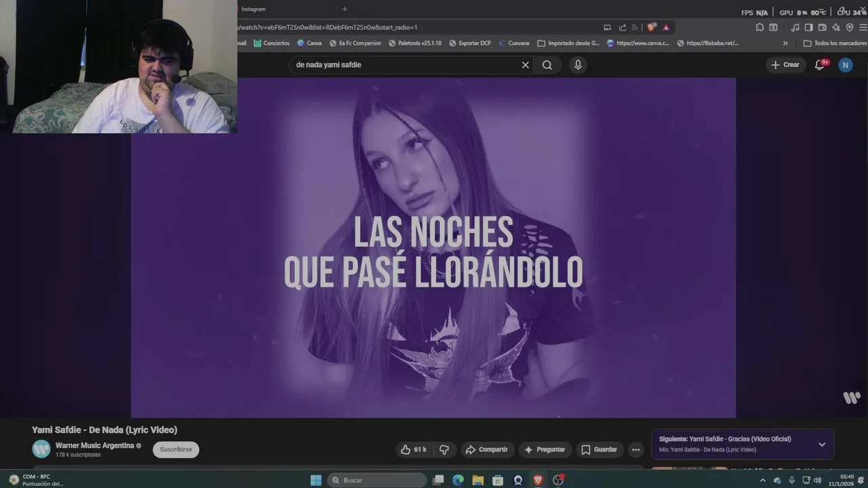Click the Preguntar button
Screen dimensions: 868x488
click(x=545, y=449)
